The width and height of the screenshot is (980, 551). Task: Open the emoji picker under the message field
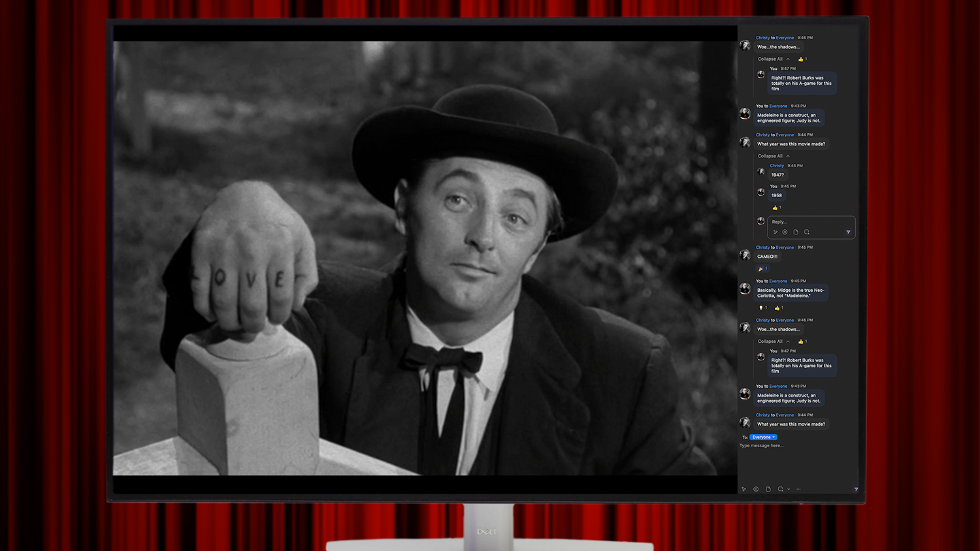coord(756,489)
